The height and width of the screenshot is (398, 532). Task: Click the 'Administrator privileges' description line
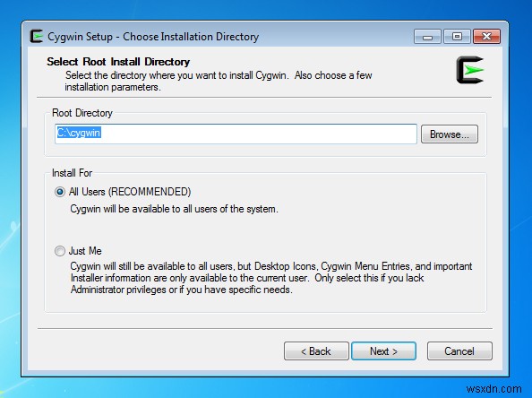(x=182, y=290)
